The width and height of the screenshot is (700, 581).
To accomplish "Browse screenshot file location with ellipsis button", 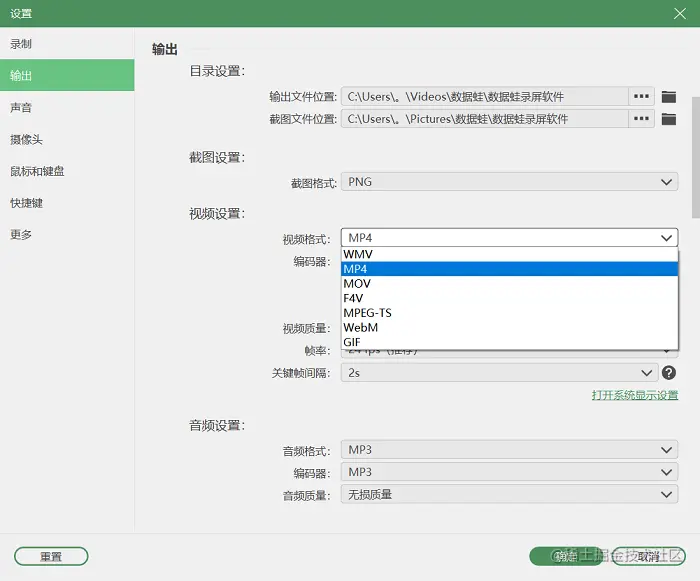I will 641,119.
